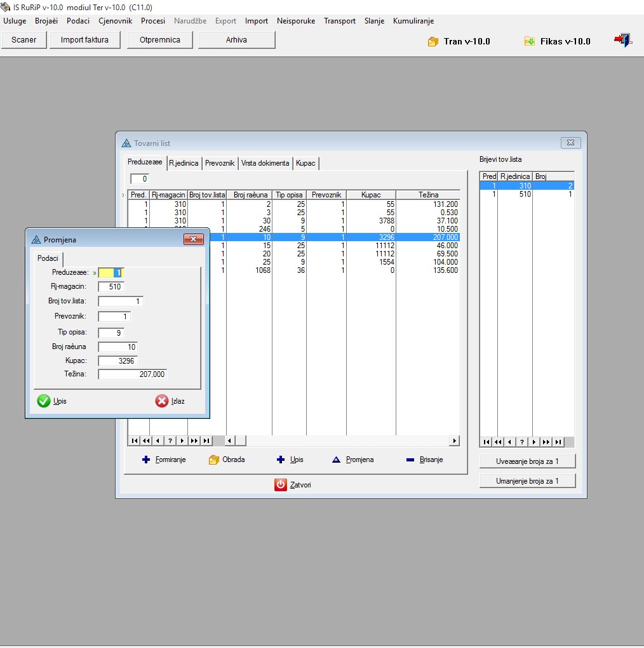Click the exit door icon in the toolbar
The height and width of the screenshot is (648, 644).
(622, 41)
